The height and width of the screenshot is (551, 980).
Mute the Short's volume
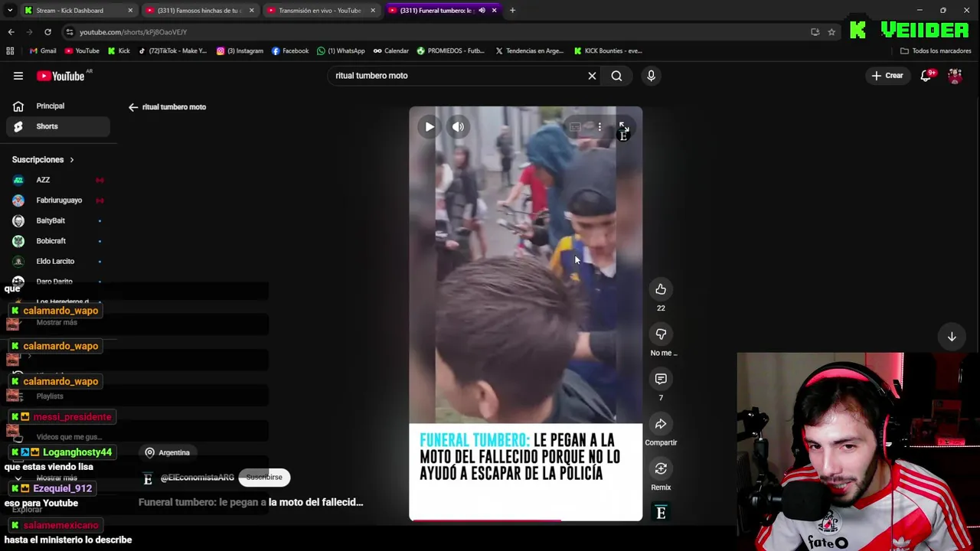(458, 127)
